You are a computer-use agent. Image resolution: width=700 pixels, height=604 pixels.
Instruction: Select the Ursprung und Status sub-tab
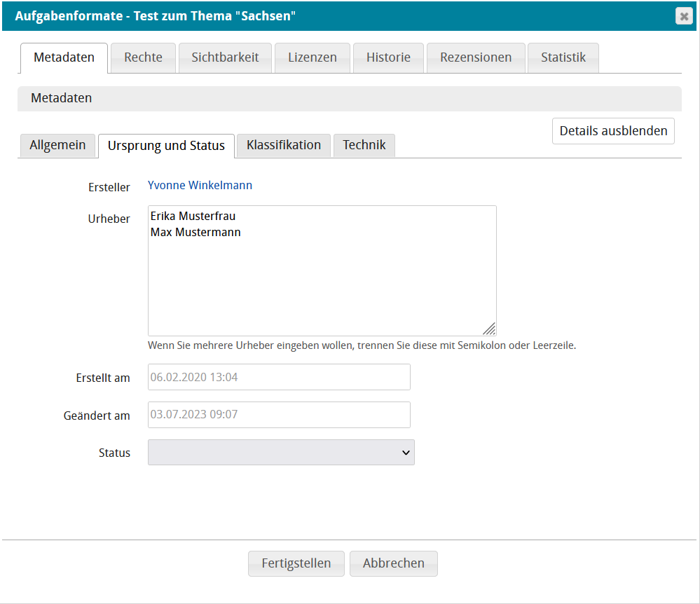[166, 146]
